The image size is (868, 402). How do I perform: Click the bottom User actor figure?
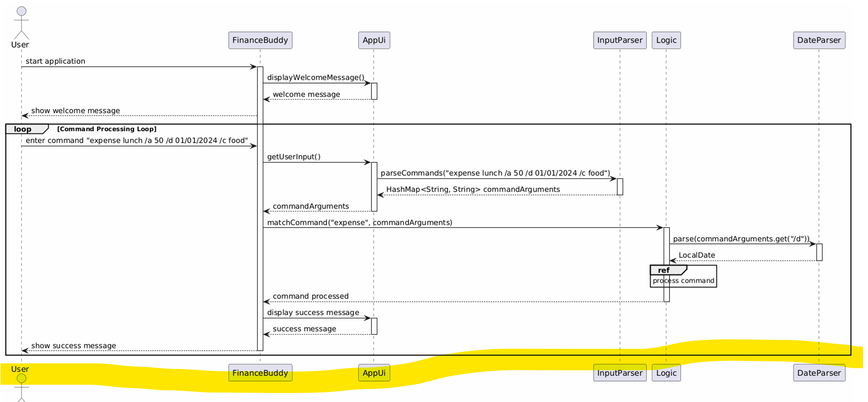[x=21, y=386]
